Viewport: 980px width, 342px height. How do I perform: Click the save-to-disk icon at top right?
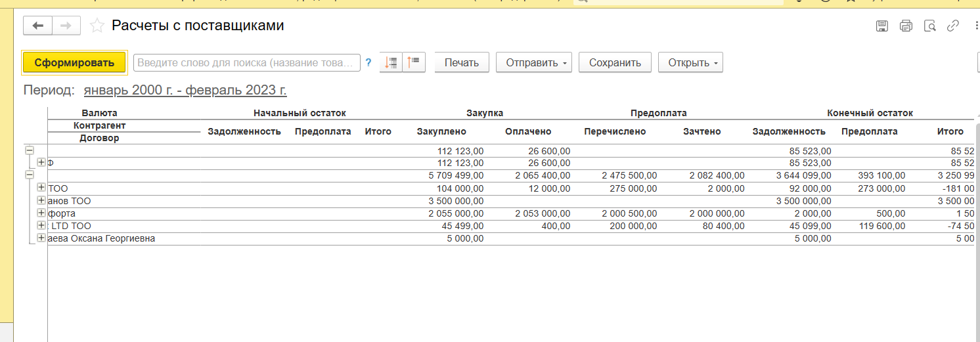tap(882, 26)
